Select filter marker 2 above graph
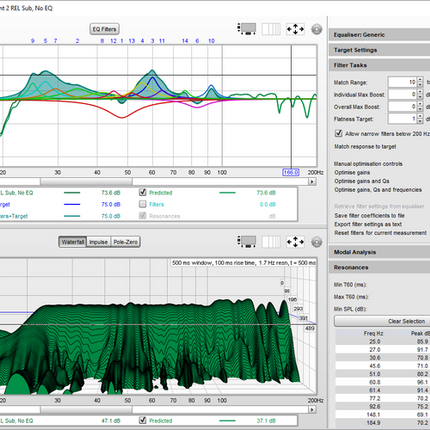The height and width of the screenshot is (430, 430). coord(77,41)
